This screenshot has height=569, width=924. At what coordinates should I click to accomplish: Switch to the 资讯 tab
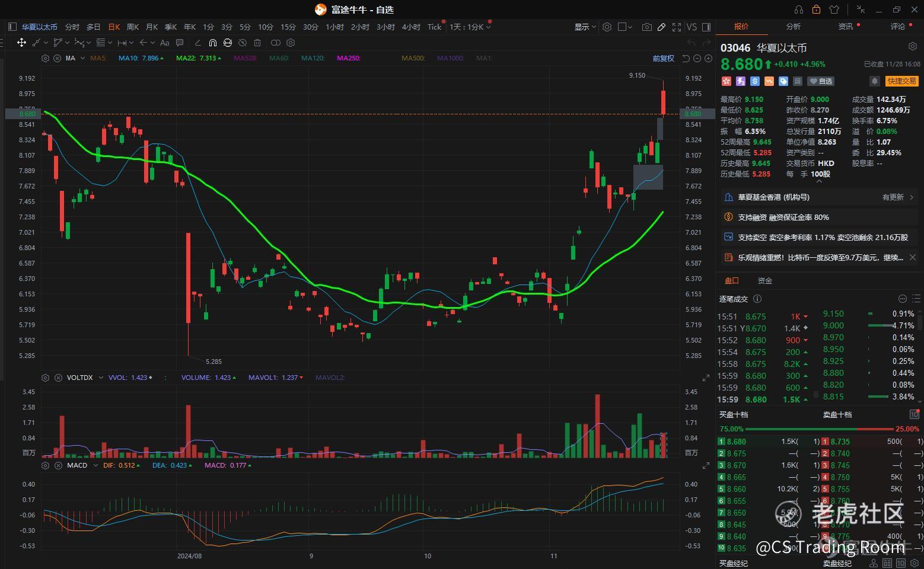[845, 26]
